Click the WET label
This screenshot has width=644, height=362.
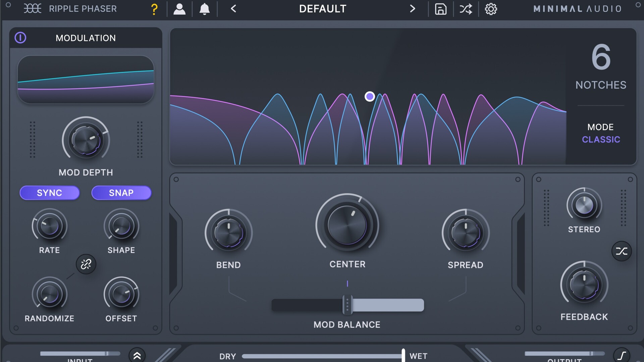point(418,356)
